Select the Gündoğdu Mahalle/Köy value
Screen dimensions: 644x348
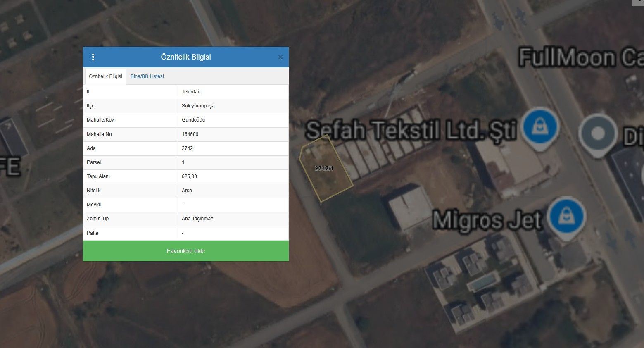pyautogui.click(x=193, y=120)
